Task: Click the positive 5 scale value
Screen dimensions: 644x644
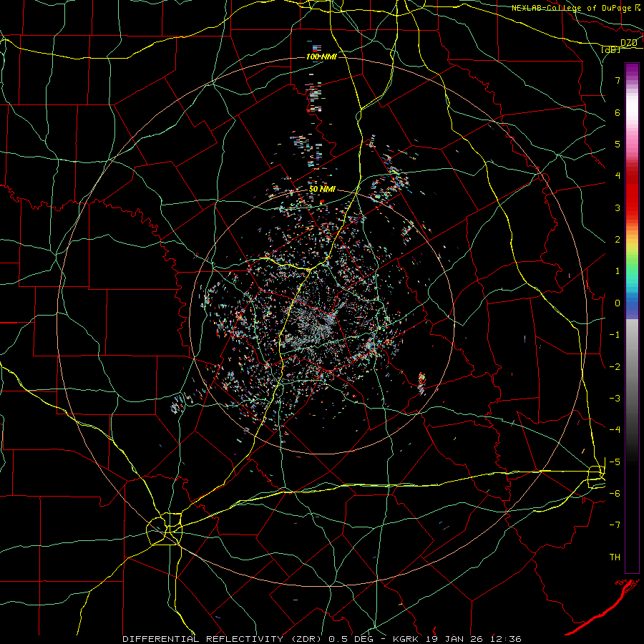Action: click(618, 144)
